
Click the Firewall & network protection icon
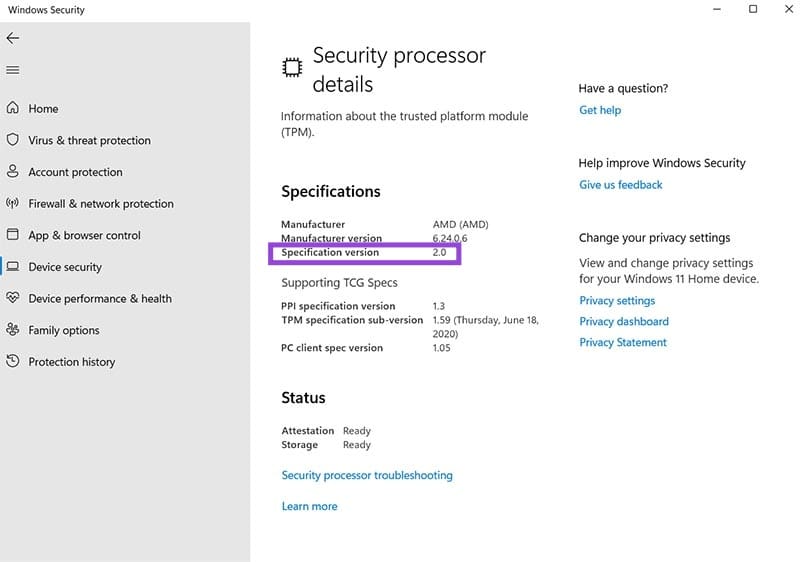click(13, 203)
